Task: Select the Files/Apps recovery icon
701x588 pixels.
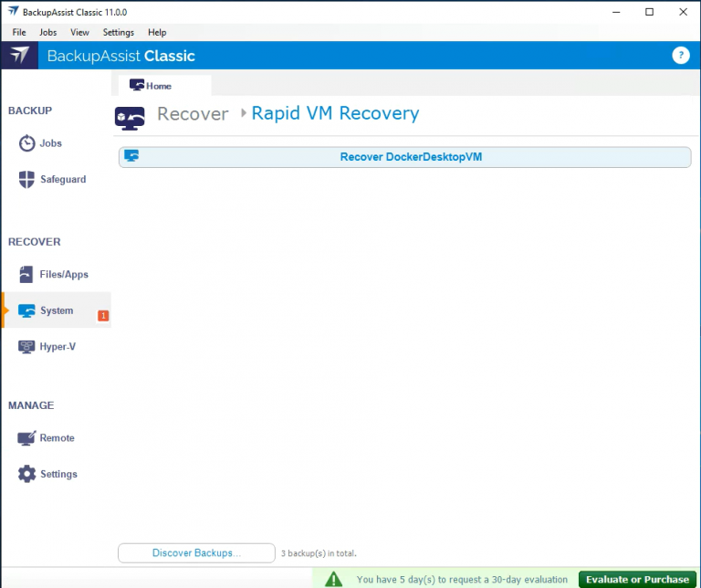Action: 27,275
